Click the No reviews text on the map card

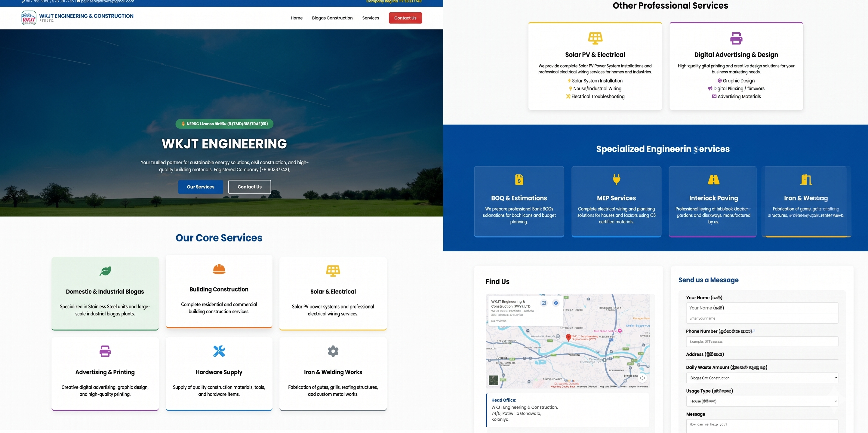(499, 321)
